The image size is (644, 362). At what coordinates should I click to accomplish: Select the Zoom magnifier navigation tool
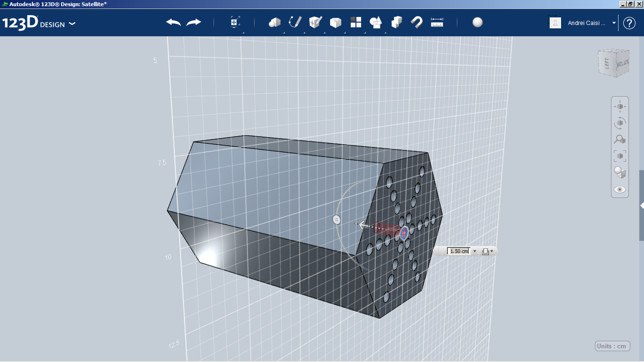point(620,140)
